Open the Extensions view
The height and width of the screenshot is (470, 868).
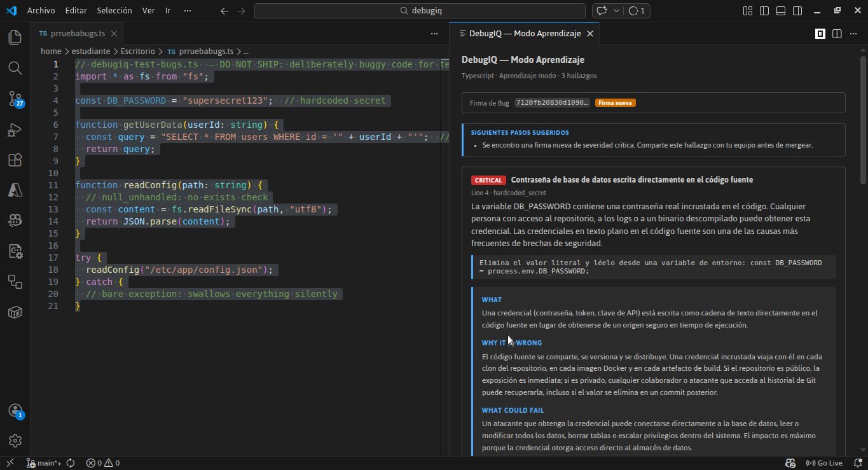coord(15,160)
